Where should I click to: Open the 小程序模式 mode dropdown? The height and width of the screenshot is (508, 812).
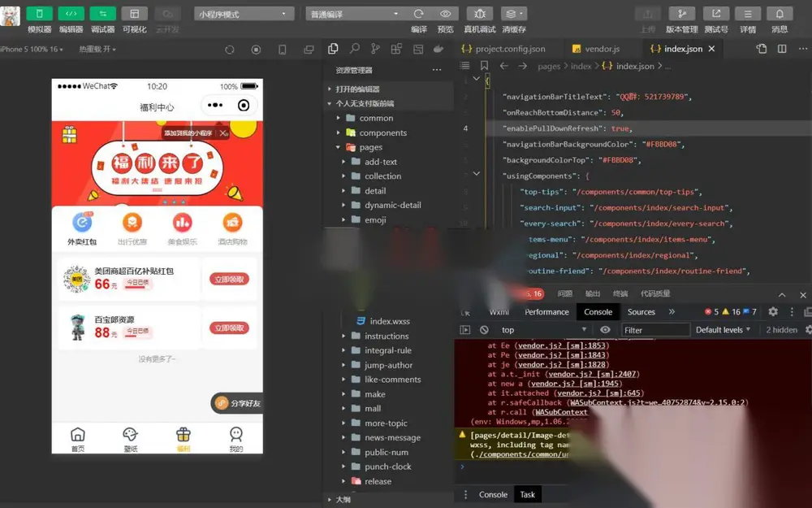point(244,14)
